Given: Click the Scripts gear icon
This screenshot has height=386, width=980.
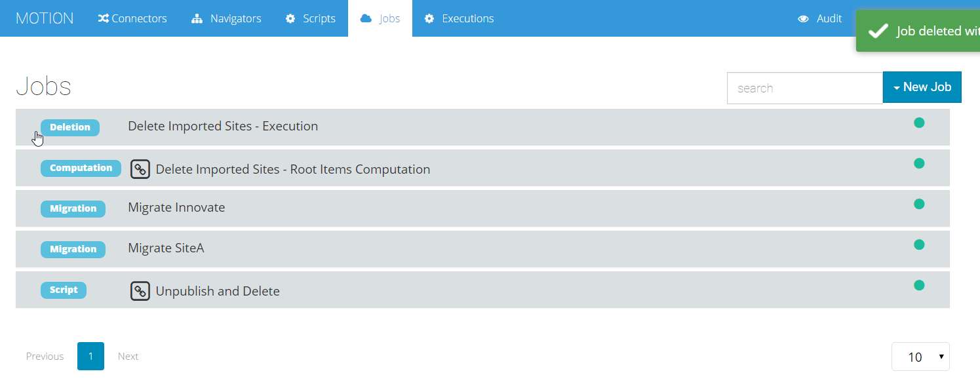Looking at the screenshot, I should click(290, 18).
